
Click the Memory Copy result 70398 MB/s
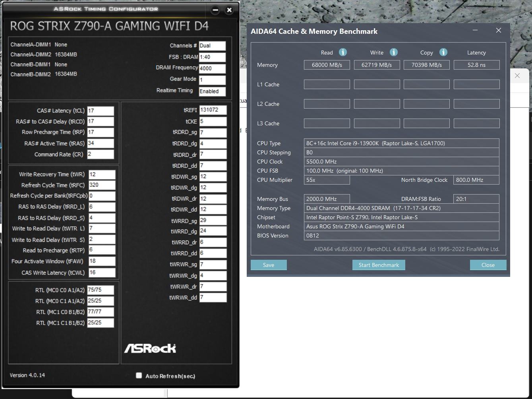coord(427,65)
